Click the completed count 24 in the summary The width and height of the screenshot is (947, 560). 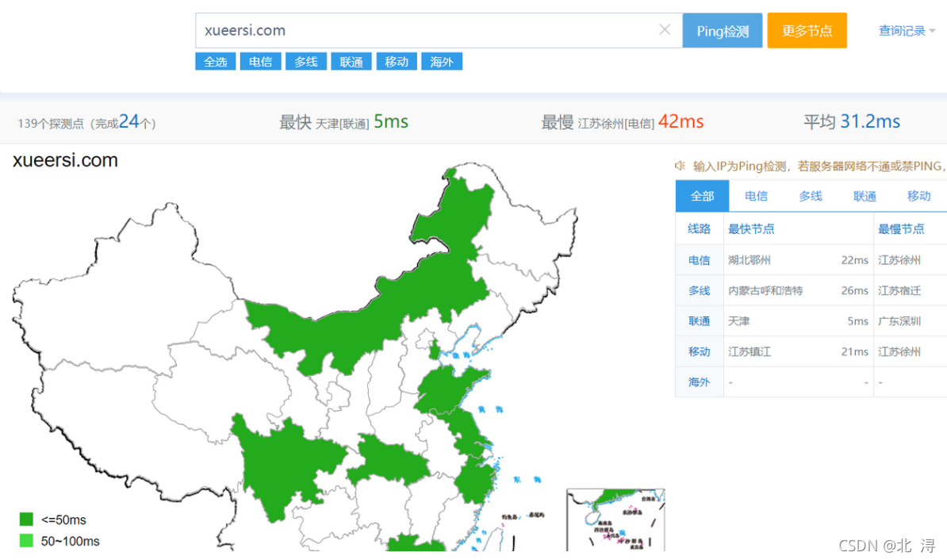[128, 121]
